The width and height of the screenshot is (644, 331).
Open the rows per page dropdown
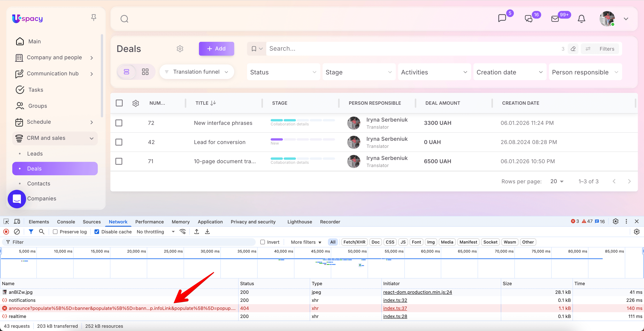pos(557,181)
